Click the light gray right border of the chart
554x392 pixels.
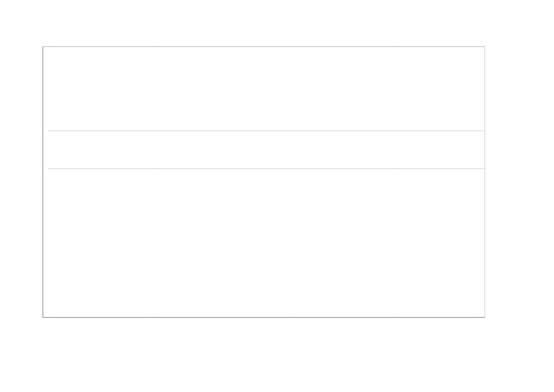(x=485, y=182)
